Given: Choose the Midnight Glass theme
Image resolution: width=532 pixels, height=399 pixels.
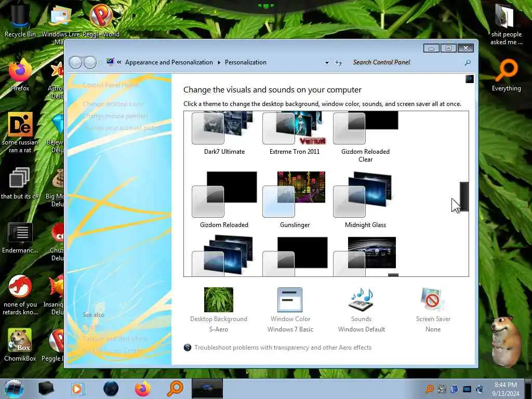Looking at the screenshot, I should (365, 200).
